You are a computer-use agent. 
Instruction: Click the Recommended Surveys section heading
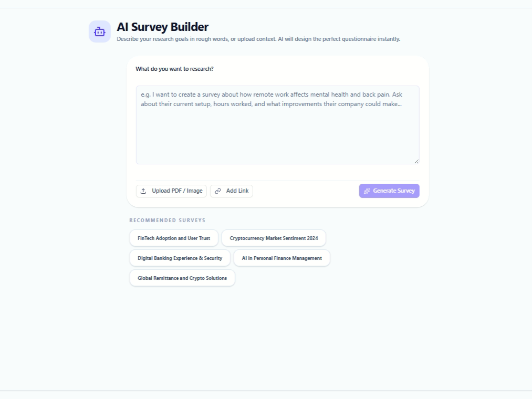(168, 220)
